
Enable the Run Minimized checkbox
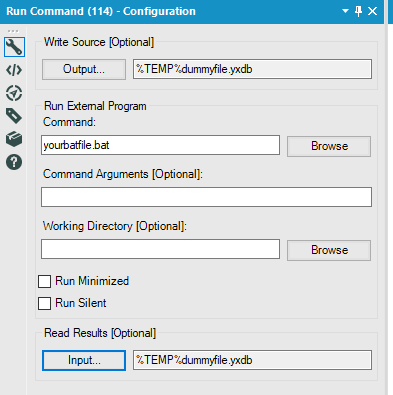pyautogui.click(x=44, y=281)
